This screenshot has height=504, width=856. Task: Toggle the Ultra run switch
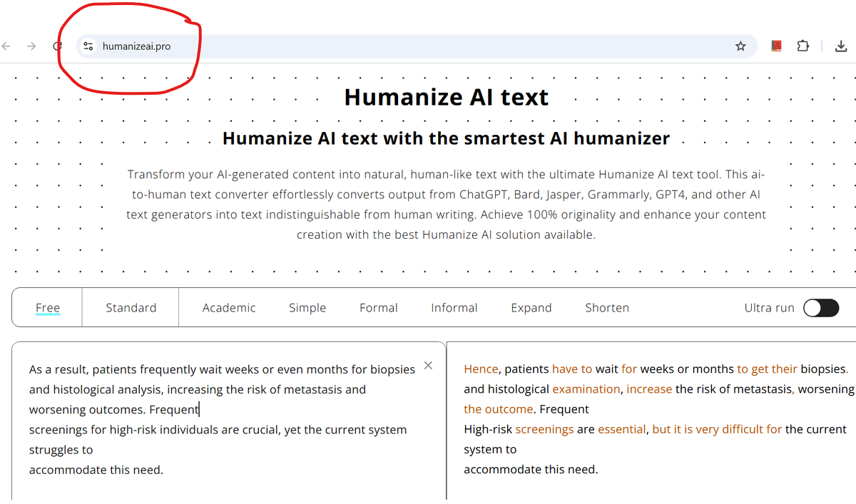click(821, 308)
